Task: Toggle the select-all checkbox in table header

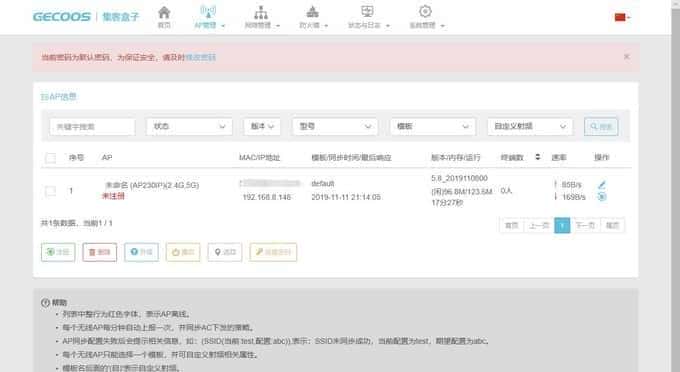Action: click(51, 158)
